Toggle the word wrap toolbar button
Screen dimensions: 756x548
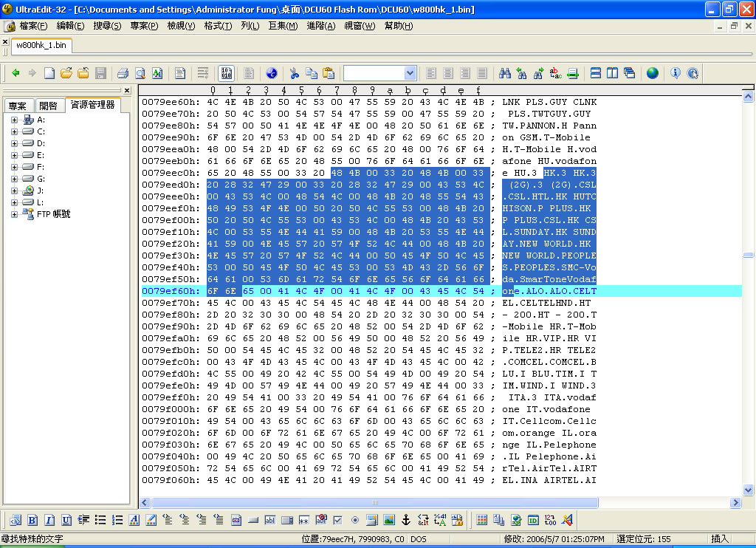[x=202, y=73]
